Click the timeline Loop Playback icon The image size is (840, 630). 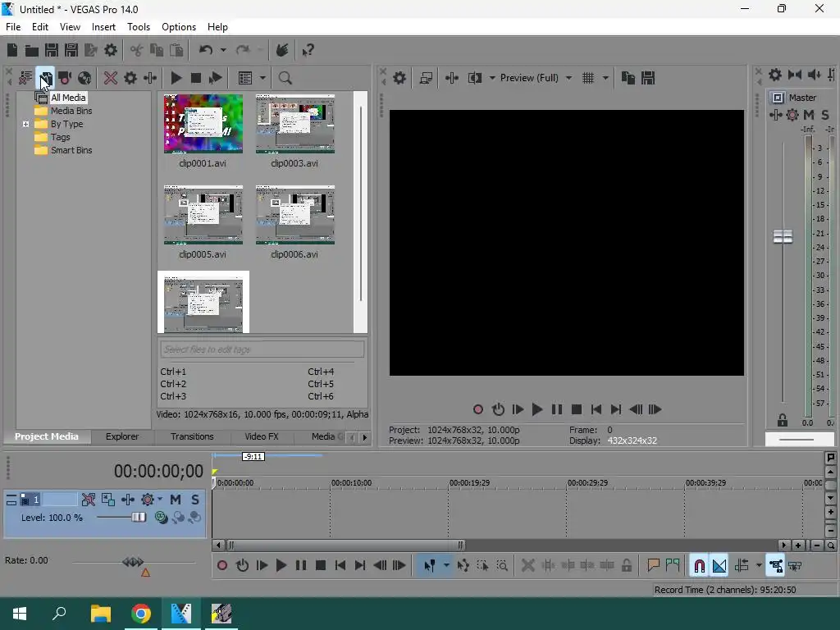(242, 566)
